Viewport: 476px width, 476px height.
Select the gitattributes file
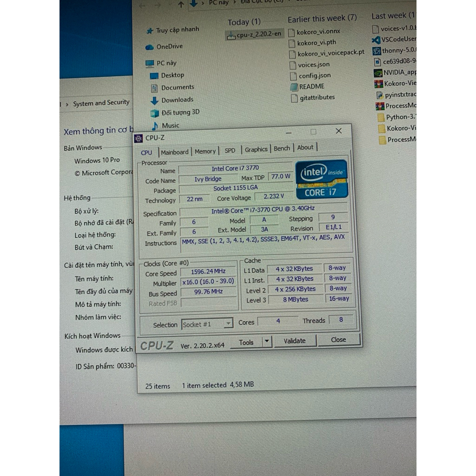313,98
